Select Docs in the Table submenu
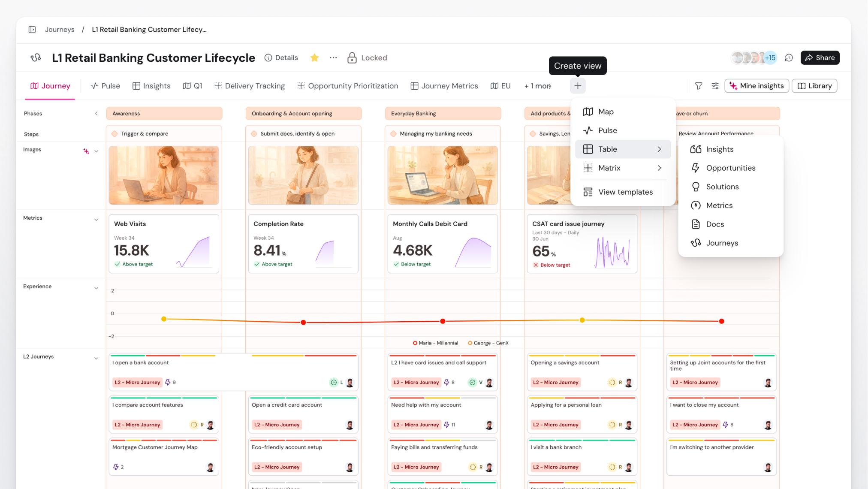 [x=731, y=224]
